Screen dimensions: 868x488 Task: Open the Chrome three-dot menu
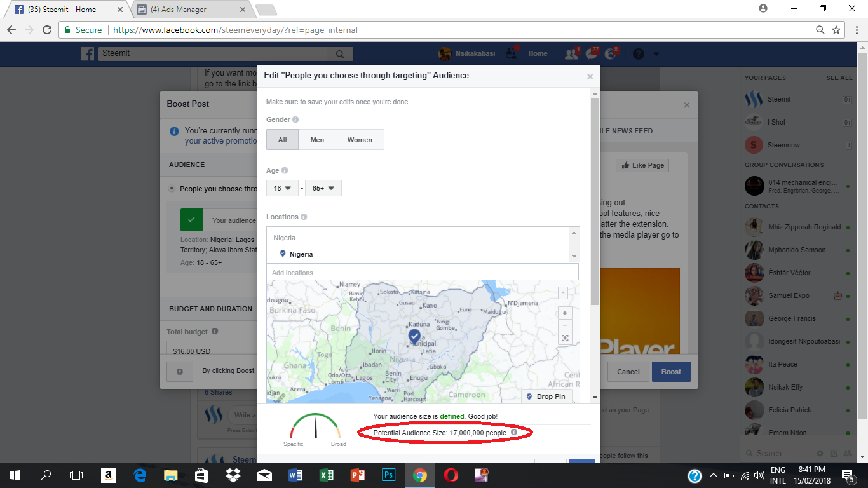point(855,30)
